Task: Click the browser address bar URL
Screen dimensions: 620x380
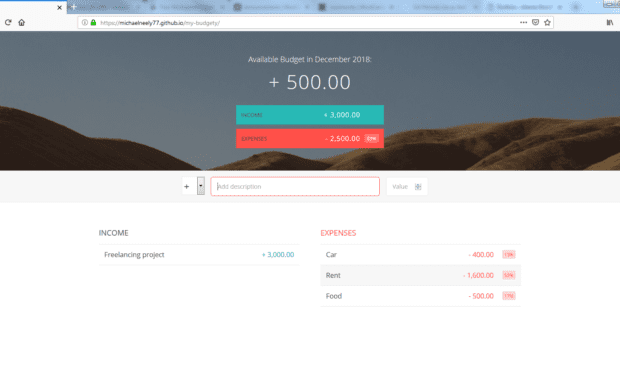Action: pyautogui.click(x=160, y=23)
